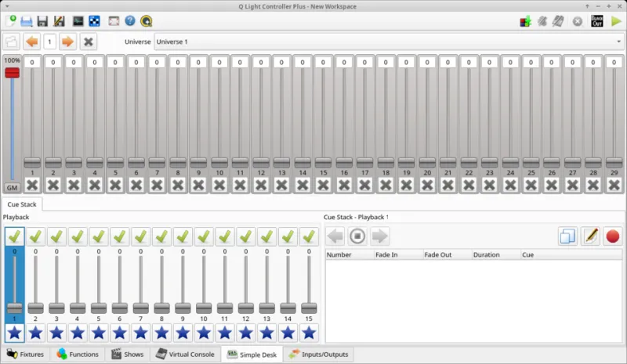The image size is (627, 364).
Task: Open the DMX monitor
Action: pyautogui.click(x=78, y=21)
